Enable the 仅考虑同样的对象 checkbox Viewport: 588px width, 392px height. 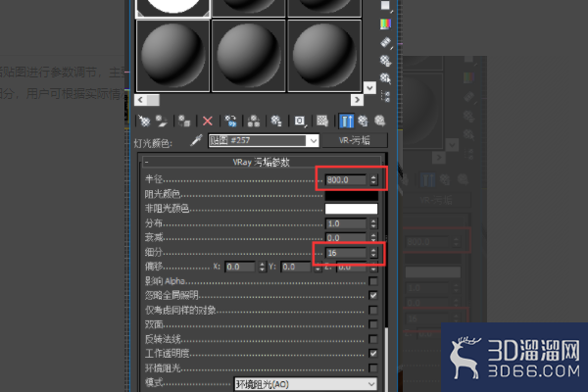pyautogui.click(x=373, y=310)
